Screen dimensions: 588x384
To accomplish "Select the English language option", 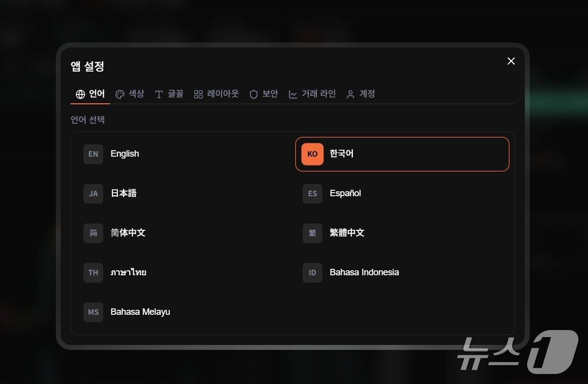I will pyautogui.click(x=125, y=154).
